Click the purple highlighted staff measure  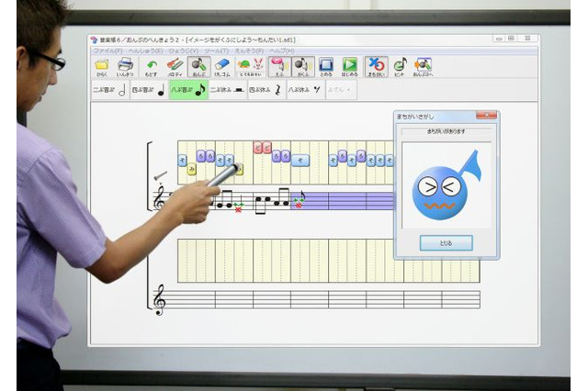tap(343, 201)
